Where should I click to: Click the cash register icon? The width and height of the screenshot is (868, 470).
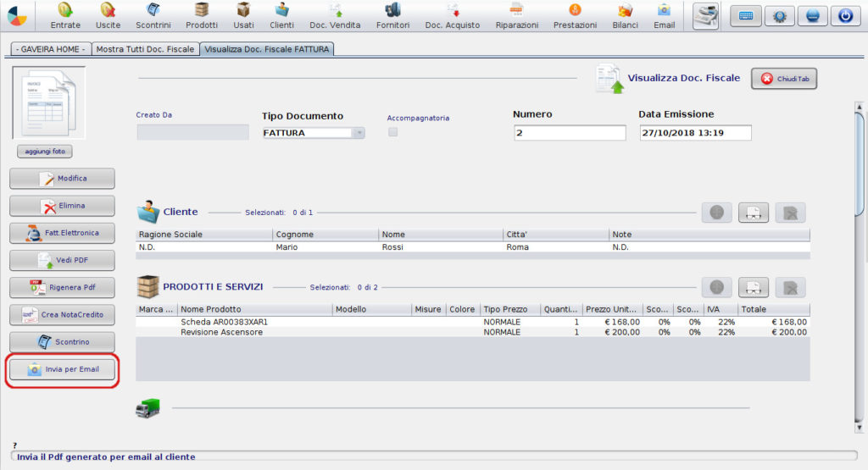point(706,15)
